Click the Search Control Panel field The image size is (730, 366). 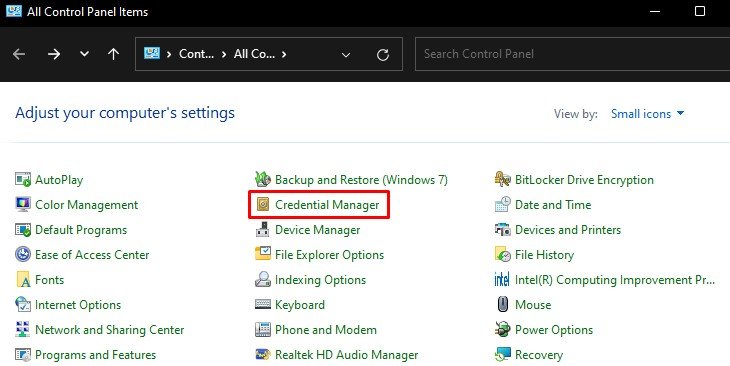[x=572, y=54]
